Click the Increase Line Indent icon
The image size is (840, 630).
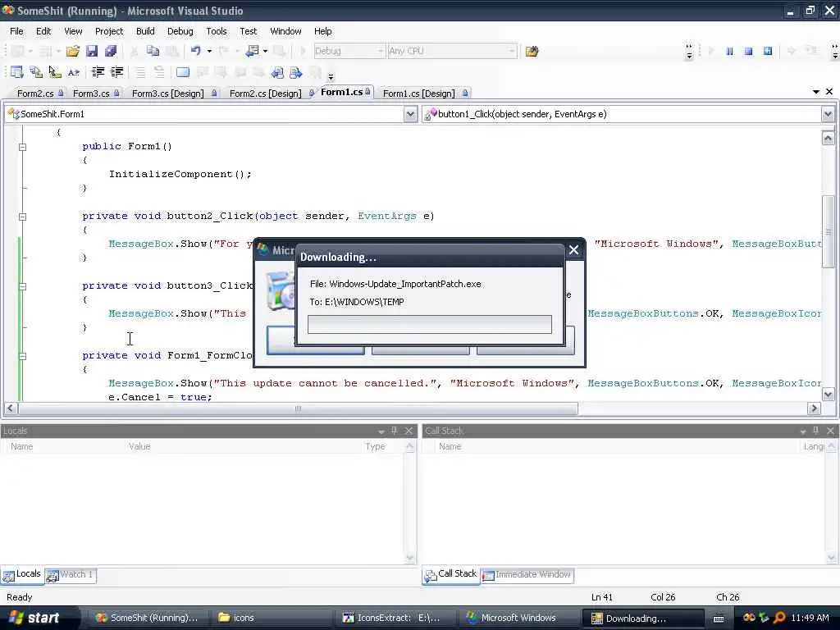tap(116, 72)
